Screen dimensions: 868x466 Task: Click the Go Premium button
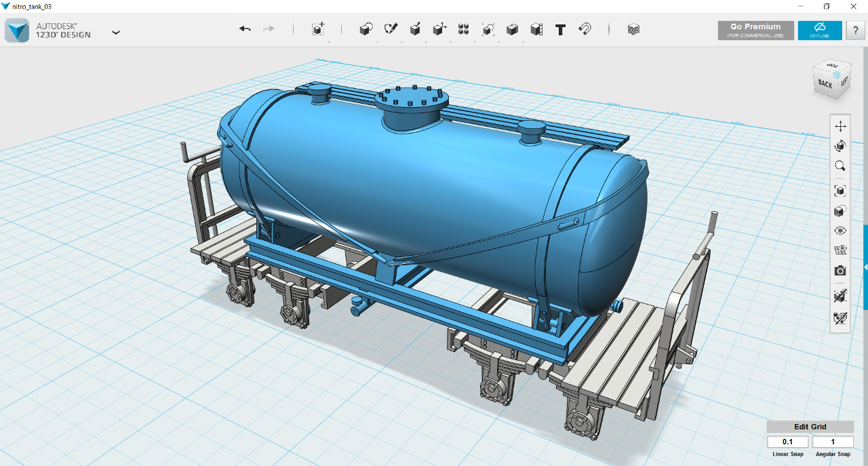click(755, 31)
